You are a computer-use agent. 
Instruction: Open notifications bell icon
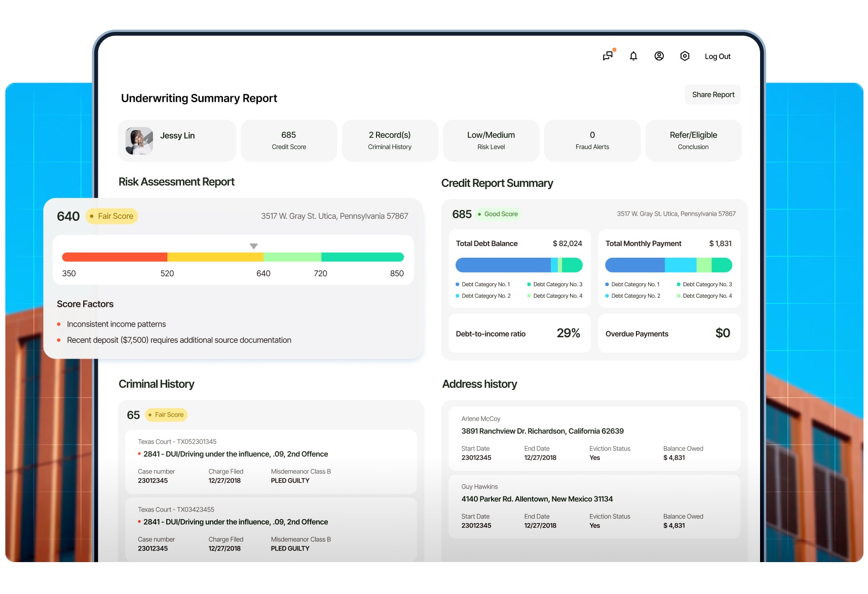point(633,56)
